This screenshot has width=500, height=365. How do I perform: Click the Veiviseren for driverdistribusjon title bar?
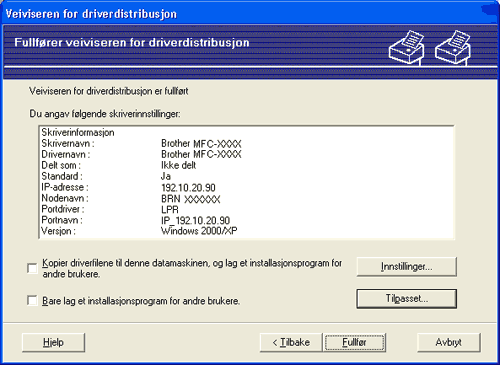click(250, 14)
